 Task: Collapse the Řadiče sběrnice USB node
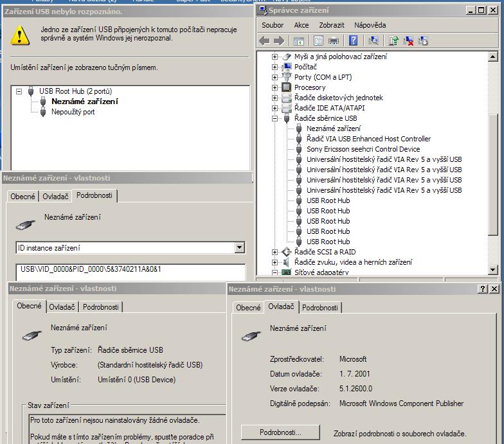pos(274,118)
